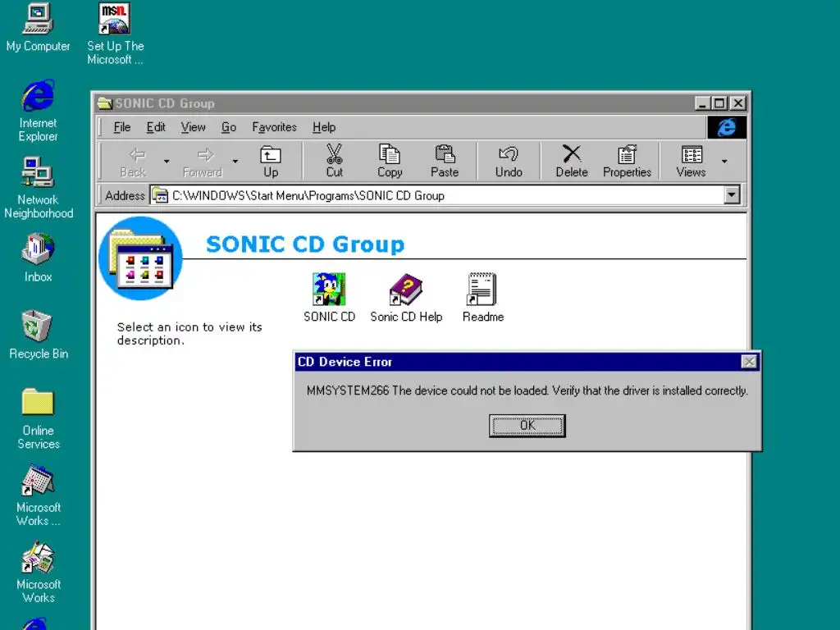Click the Delete toolbar button
This screenshot has height=630, width=840.
pos(572,162)
